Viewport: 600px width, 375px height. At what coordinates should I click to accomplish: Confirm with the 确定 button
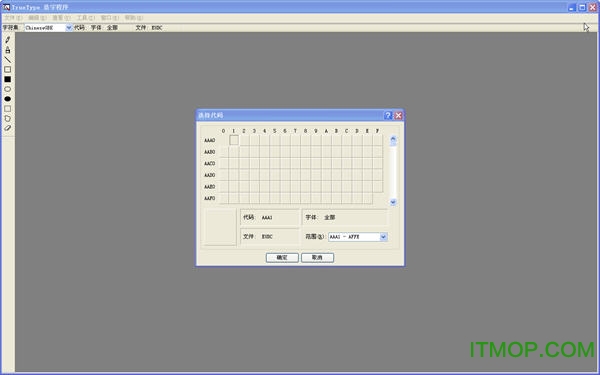click(282, 258)
